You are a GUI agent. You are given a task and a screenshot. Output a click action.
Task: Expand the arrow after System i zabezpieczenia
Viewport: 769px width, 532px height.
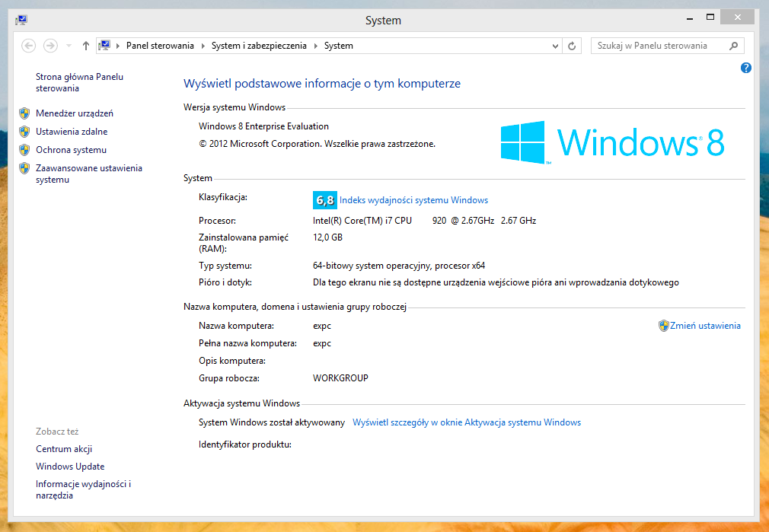[x=316, y=46]
